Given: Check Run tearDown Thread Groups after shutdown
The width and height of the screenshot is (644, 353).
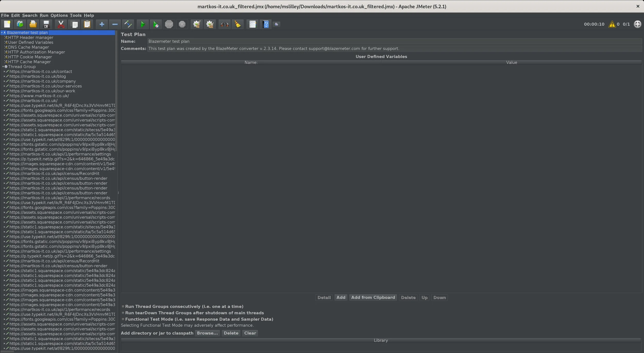Looking at the screenshot, I should tap(123, 313).
